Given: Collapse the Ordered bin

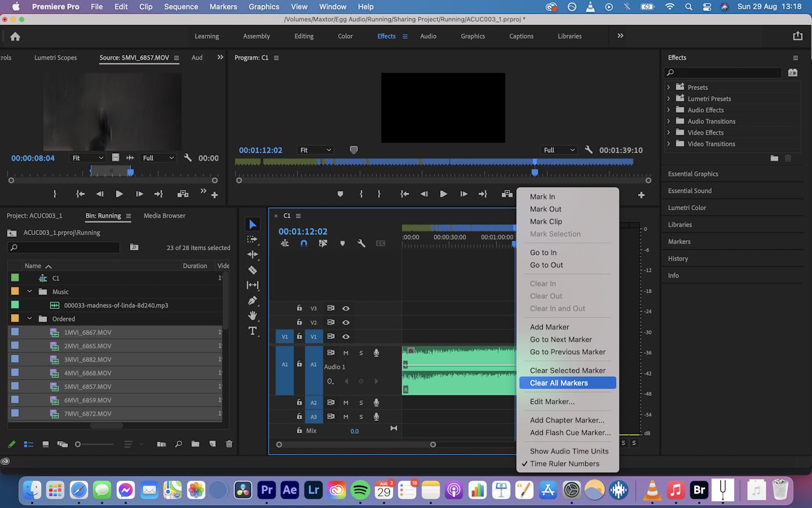Looking at the screenshot, I should point(30,319).
